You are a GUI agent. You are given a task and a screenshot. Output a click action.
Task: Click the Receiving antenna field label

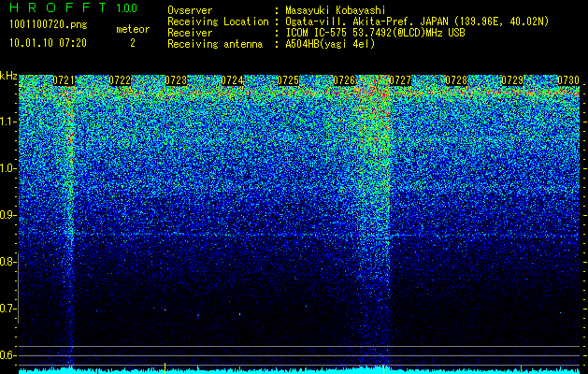coord(215,44)
